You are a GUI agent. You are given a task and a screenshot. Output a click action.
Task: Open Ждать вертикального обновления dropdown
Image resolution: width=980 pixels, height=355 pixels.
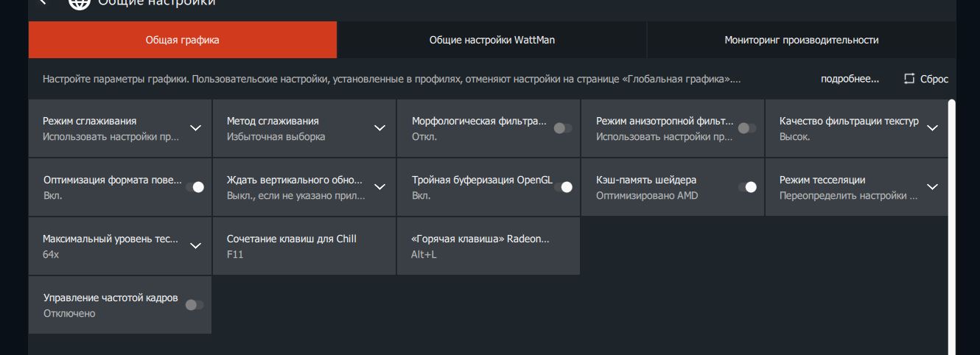[x=379, y=187]
